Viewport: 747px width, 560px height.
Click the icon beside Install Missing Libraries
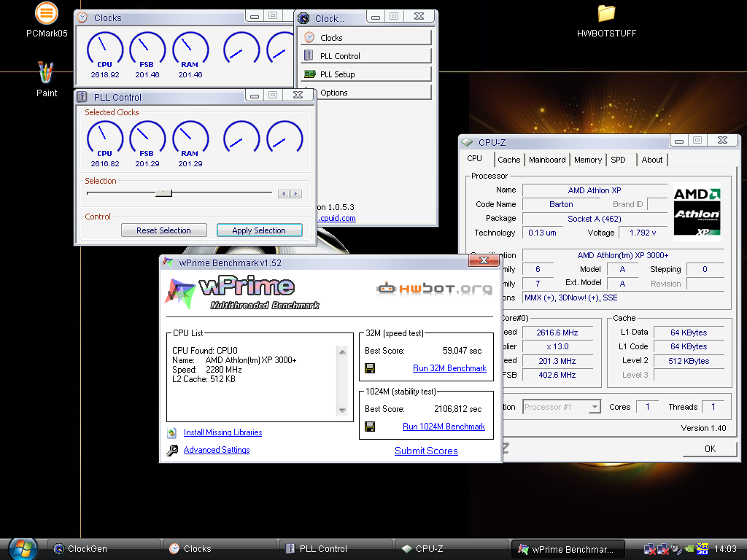click(172, 432)
